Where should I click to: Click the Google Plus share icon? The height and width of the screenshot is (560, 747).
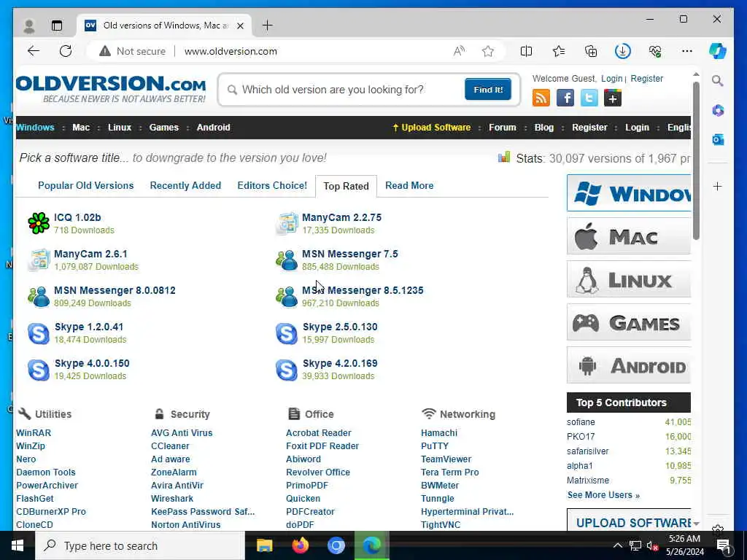[x=613, y=98]
